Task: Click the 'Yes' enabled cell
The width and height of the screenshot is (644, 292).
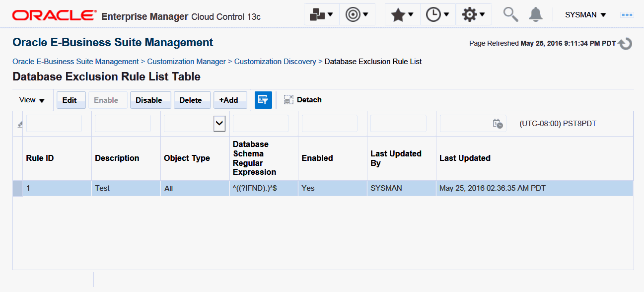Action: (x=333, y=188)
